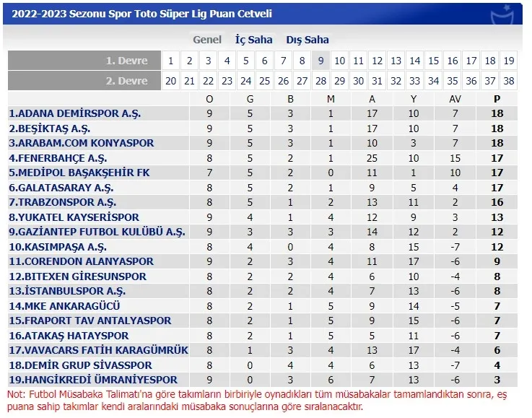Go to week 20 in 2. Devre
This screenshot has width=532, height=418.
click(170, 81)
